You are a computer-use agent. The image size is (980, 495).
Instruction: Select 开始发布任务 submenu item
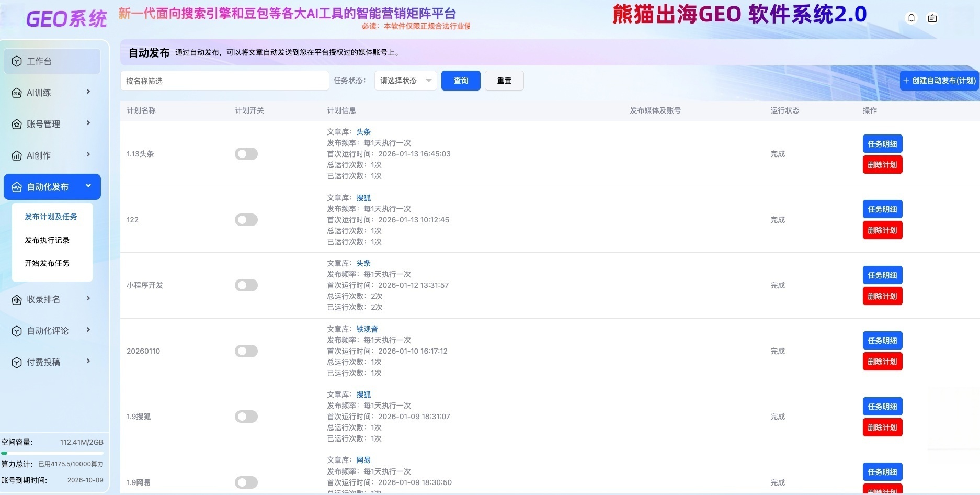tap(47, 263)
